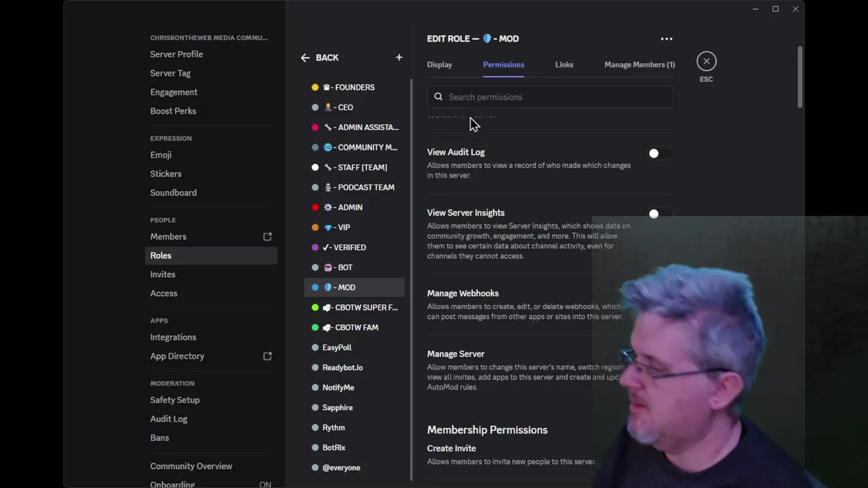
Task: Select the STAFF [TEAM] role
Action: 354,167
